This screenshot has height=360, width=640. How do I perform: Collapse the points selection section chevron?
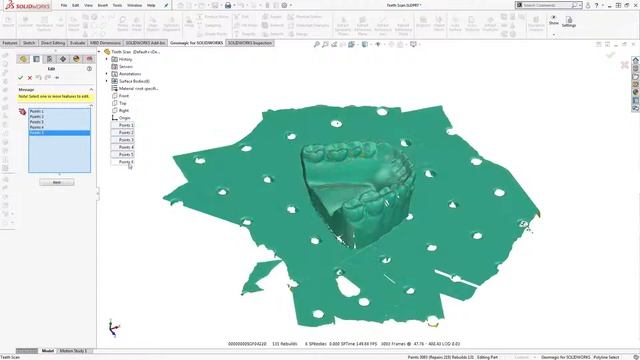tap(91, 105)
